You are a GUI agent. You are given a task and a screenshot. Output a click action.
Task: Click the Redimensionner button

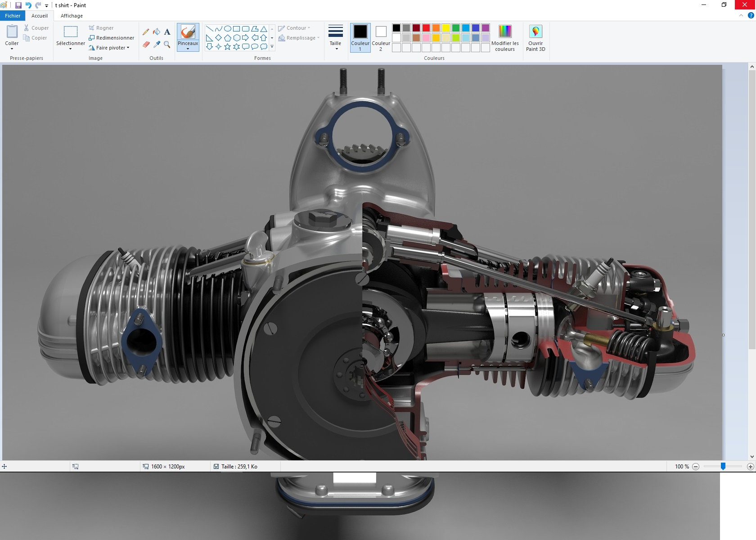point(112,38)
